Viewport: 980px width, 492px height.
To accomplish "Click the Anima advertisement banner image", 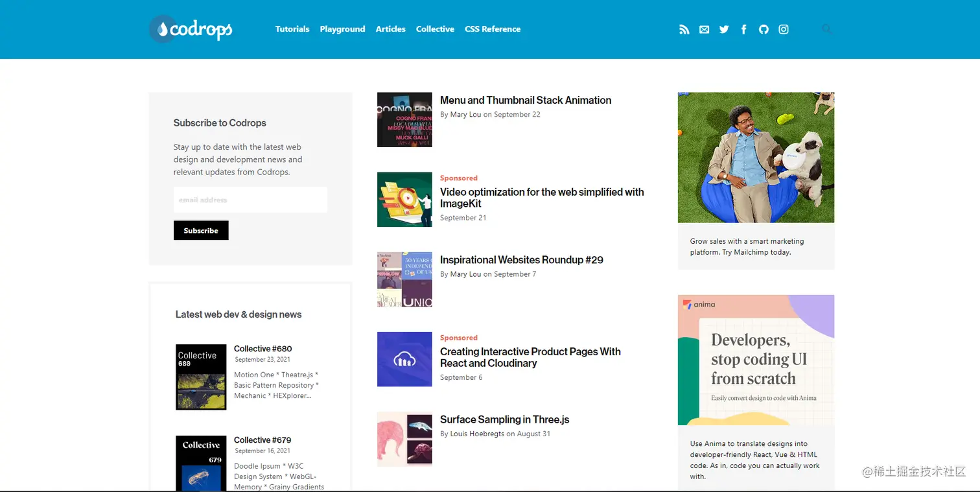I will (756, 360).
